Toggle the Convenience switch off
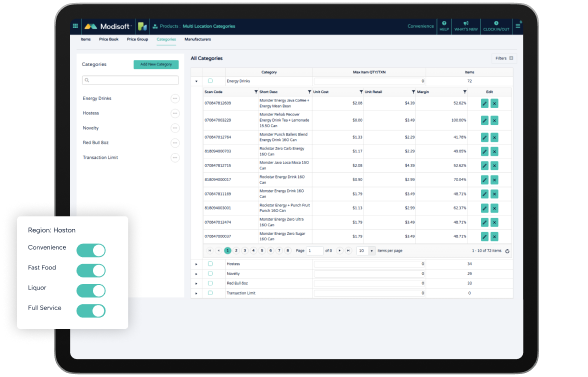 point(91,250)
